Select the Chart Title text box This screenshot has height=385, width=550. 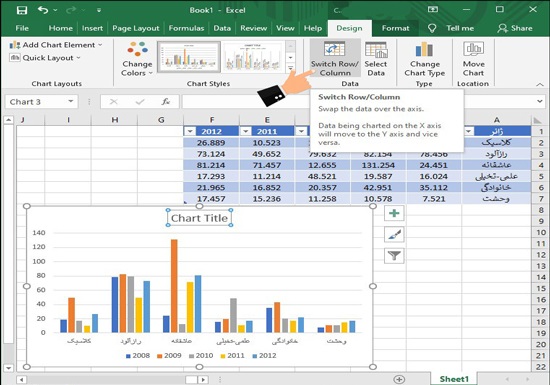pyautogui.click(x=199, y=218)
